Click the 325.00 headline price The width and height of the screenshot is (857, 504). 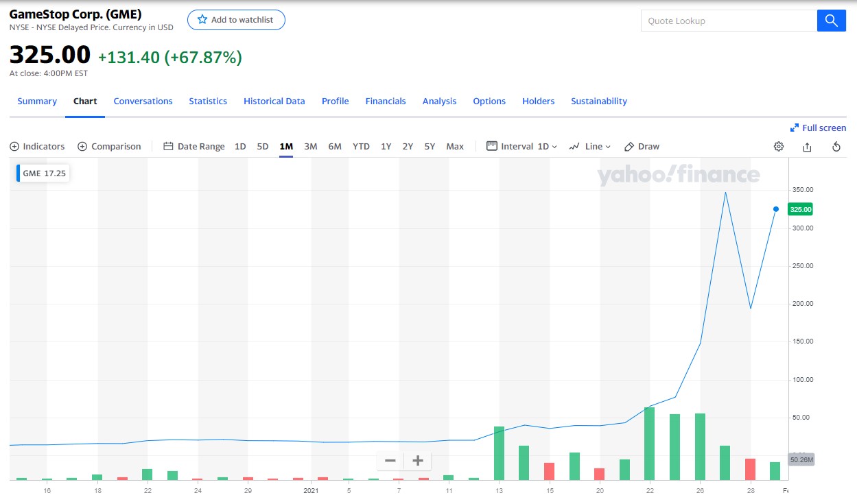[50, 55]
